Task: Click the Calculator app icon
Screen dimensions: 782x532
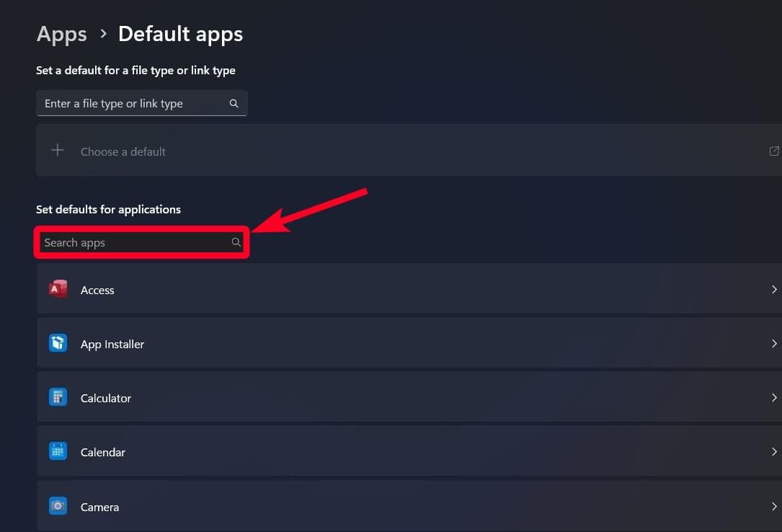Action: (58, 397)
